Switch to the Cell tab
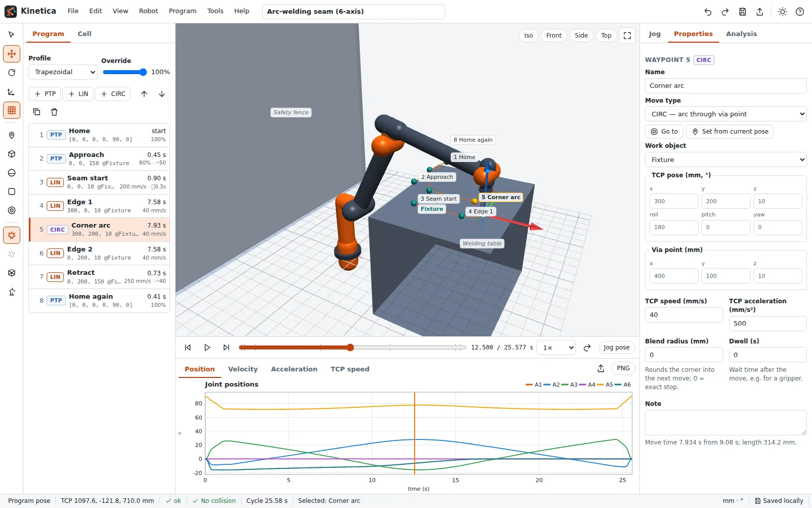812x508 pixels. [x=84, y=34]
